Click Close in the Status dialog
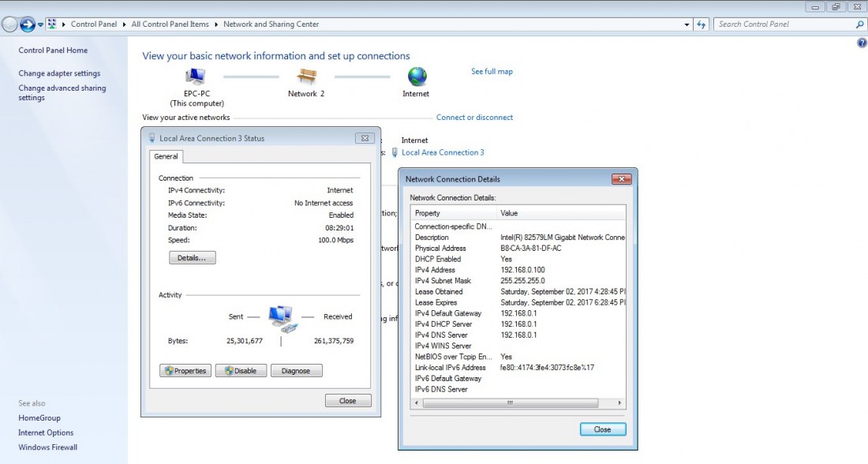The height and width of the screenshot is (464, 868). point(348,400)
